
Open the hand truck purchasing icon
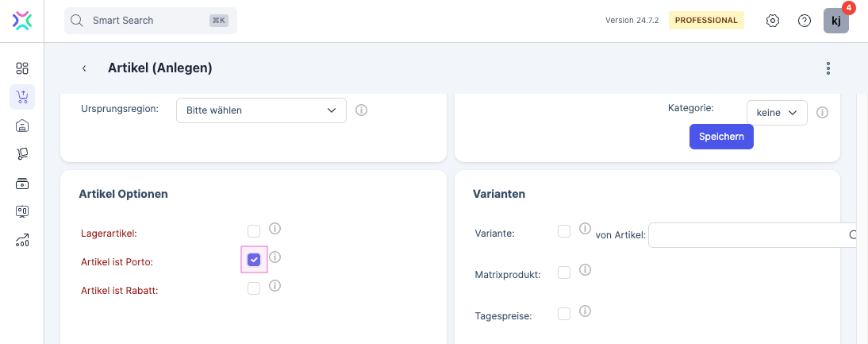click(22, 154)
